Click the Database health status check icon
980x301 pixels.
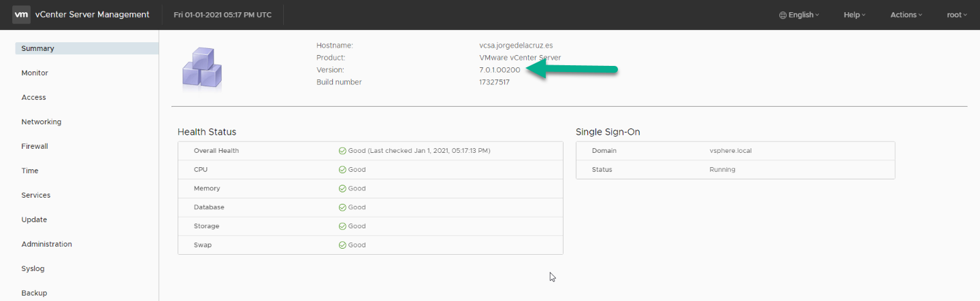point(342,207)
